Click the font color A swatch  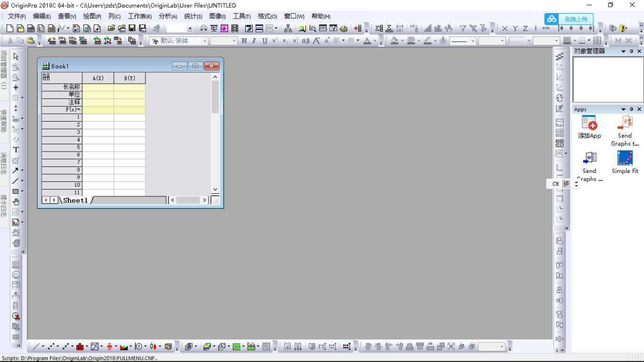[366, 41]
